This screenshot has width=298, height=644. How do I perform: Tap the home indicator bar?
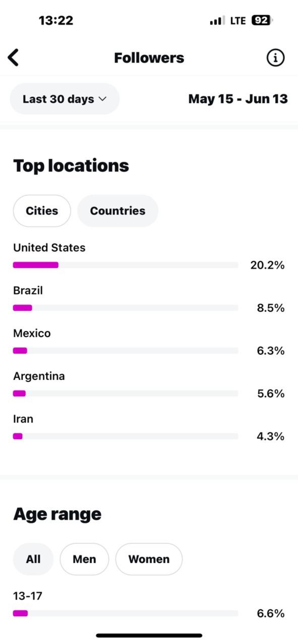tap(149, 635)
